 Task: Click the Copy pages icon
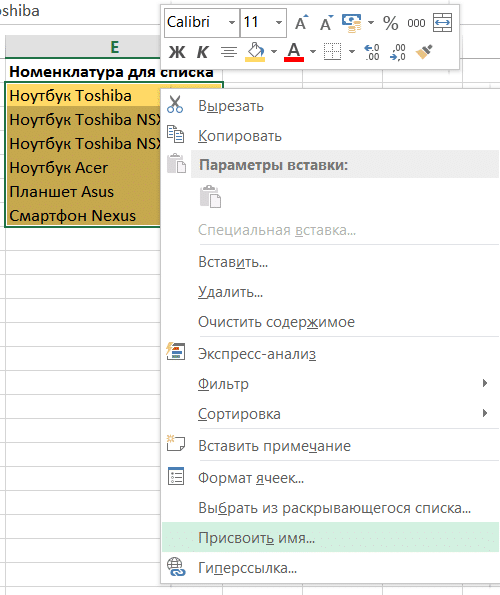click(176, 134)
